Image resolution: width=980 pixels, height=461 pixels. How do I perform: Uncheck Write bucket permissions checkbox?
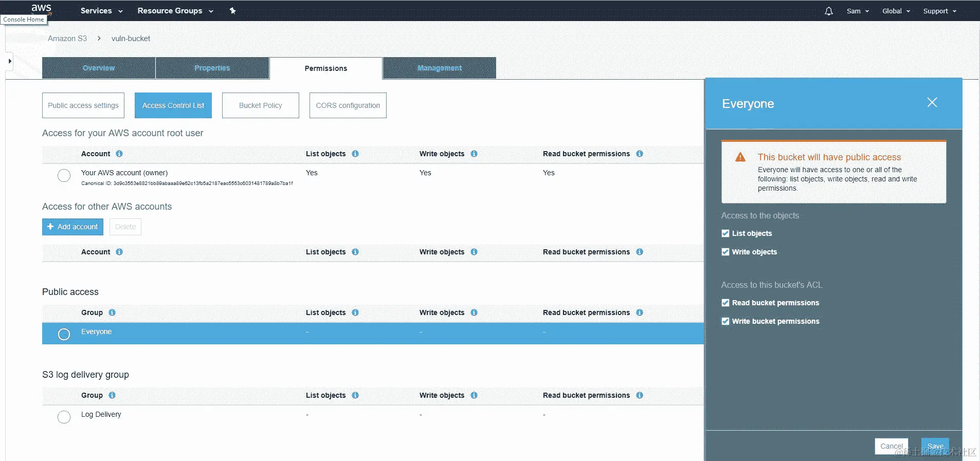coord(725,321)
